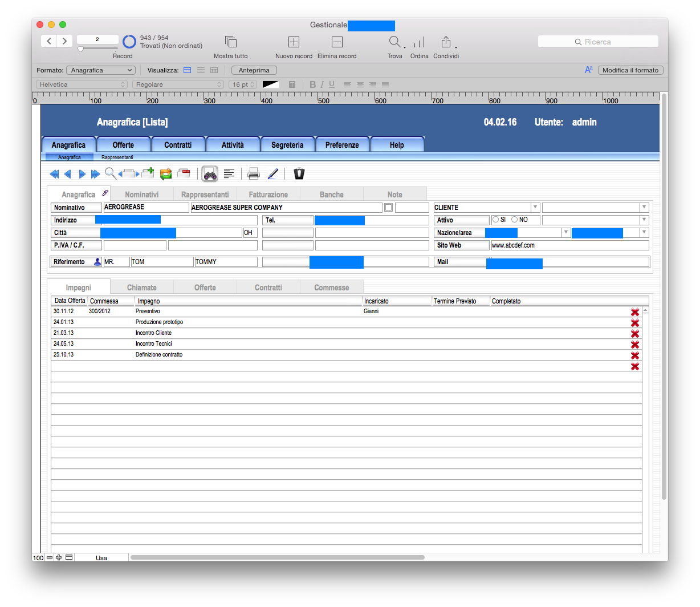Open the Contratti main menu tab
This screenshot has width=700, height=607.
[x=178, y=145]
